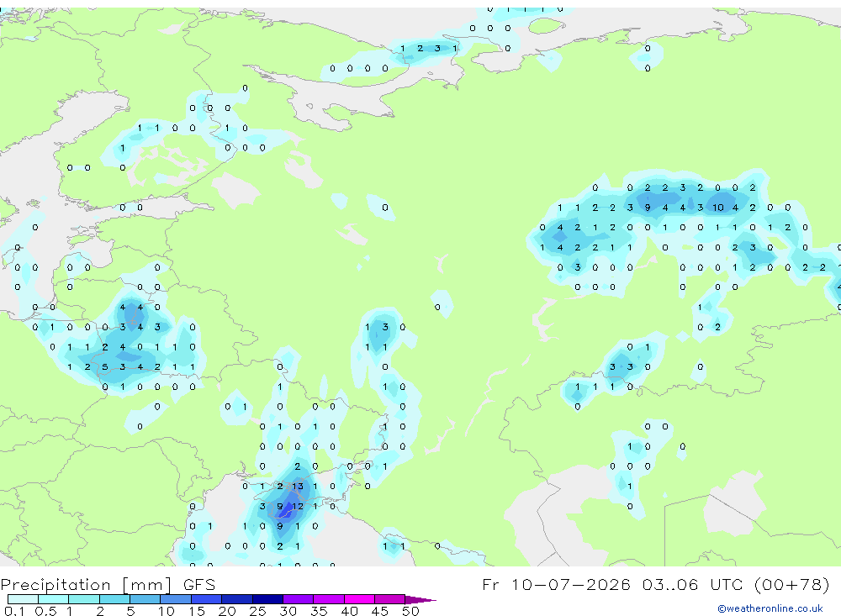Click the '25' legend scale label
Viewport: 841px width, 616px height.
pyautogui.click(x=257, y=611)
